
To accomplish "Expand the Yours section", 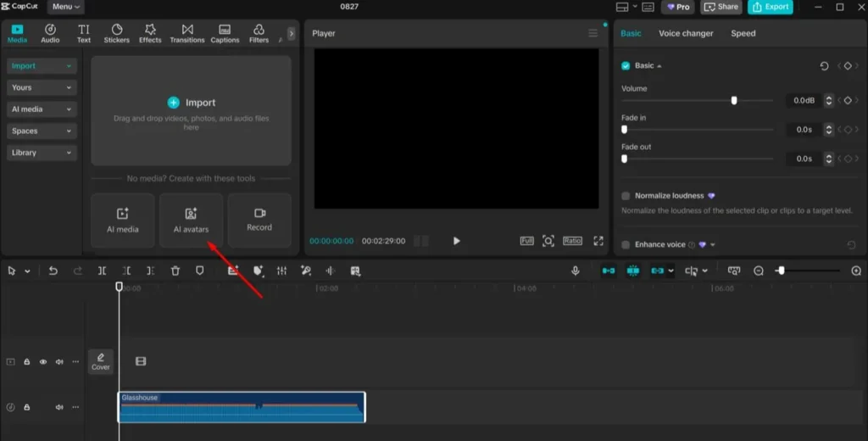I will click(42, 87).
